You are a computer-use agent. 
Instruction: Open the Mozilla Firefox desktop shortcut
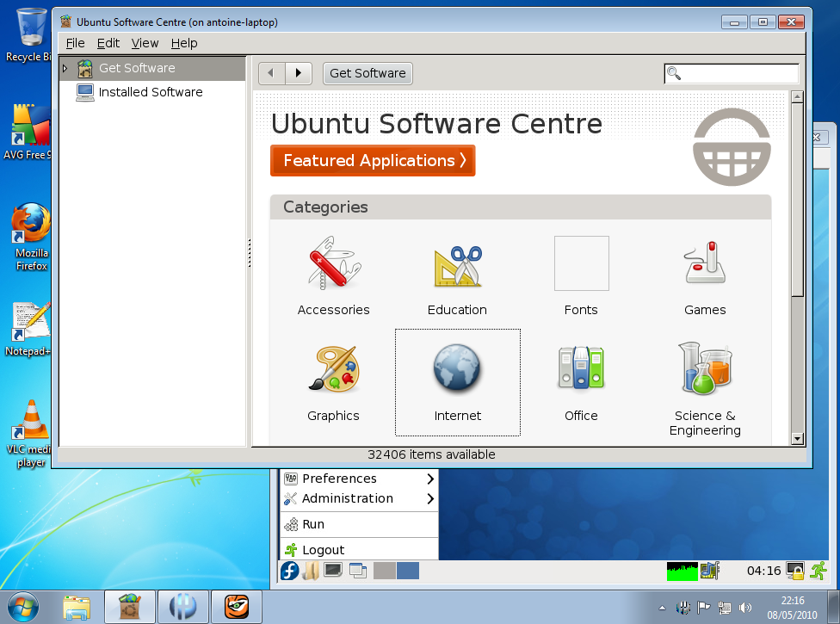coord(31,237)
